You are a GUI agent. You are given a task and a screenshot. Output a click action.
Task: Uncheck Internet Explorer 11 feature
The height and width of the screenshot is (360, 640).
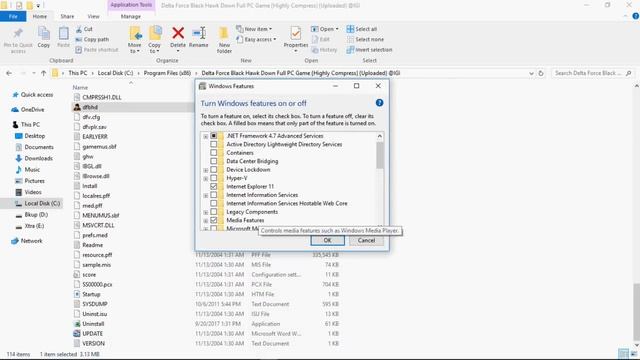[x=213, y=187]
